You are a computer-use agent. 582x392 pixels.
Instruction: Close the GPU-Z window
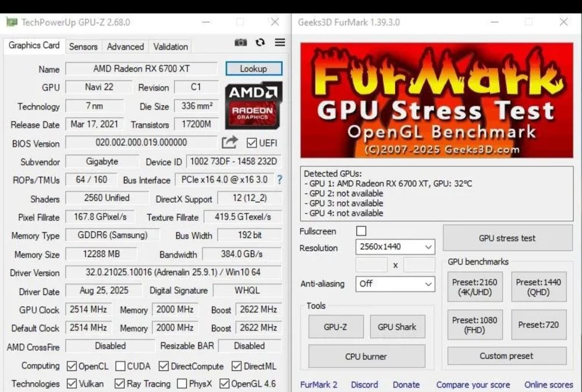click(275, 22)
